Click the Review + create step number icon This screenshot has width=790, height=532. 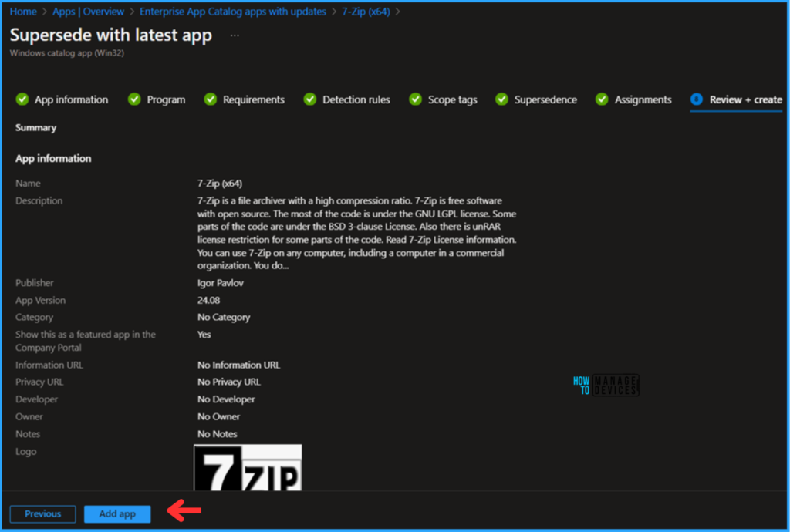point(697,99)
